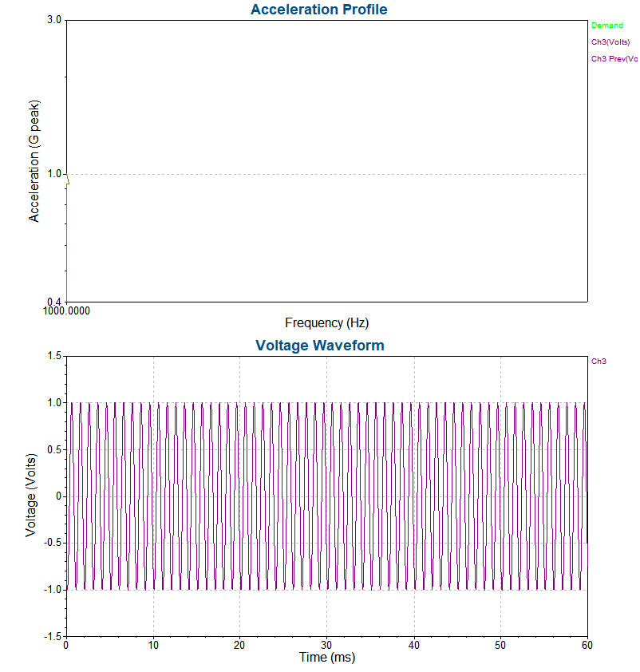Click the Frequency (Hz) axis label

pyautogui.click(x=327, y=322)
